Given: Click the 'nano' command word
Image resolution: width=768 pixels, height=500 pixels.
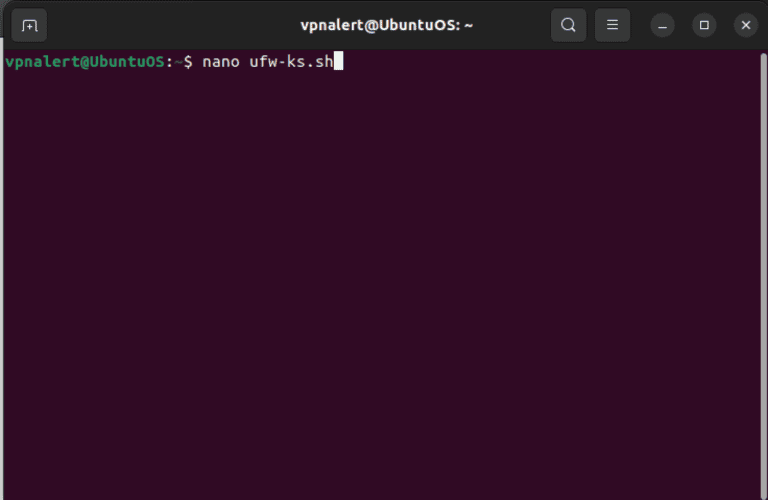Looking at the screenshot, I should (221, 62).
